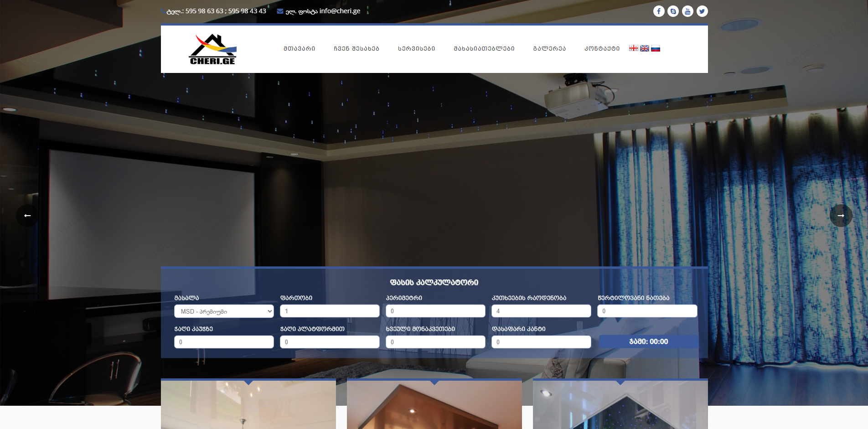Viewport: 868px width, 429px height.
Task: Open the კონტაქტი navigation link
Action: tap(602, 49)
